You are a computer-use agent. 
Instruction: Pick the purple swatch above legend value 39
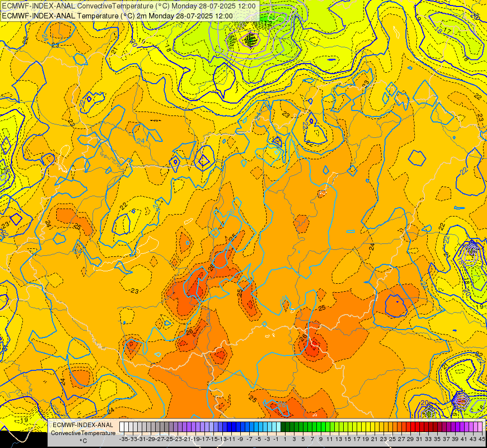click(453, 427)
